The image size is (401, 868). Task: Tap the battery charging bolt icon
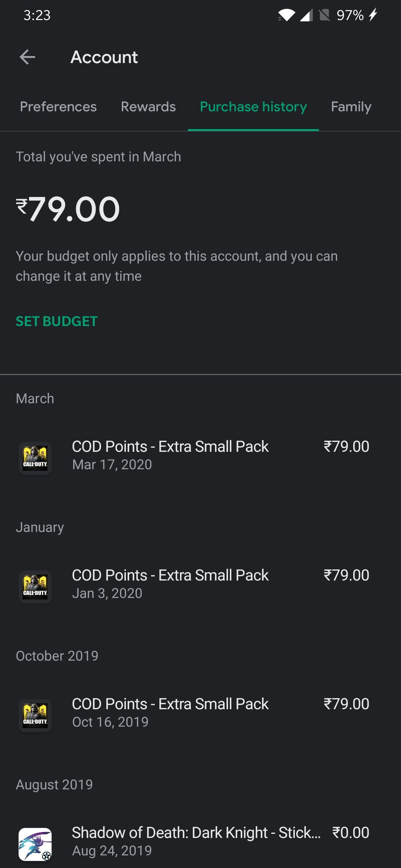point(373,15)
